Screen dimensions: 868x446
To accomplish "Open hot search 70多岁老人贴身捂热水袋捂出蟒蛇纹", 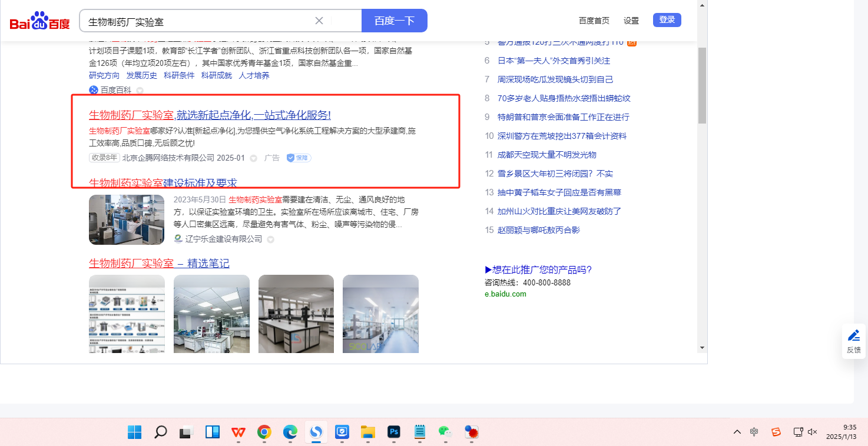I will coord(564,98).
